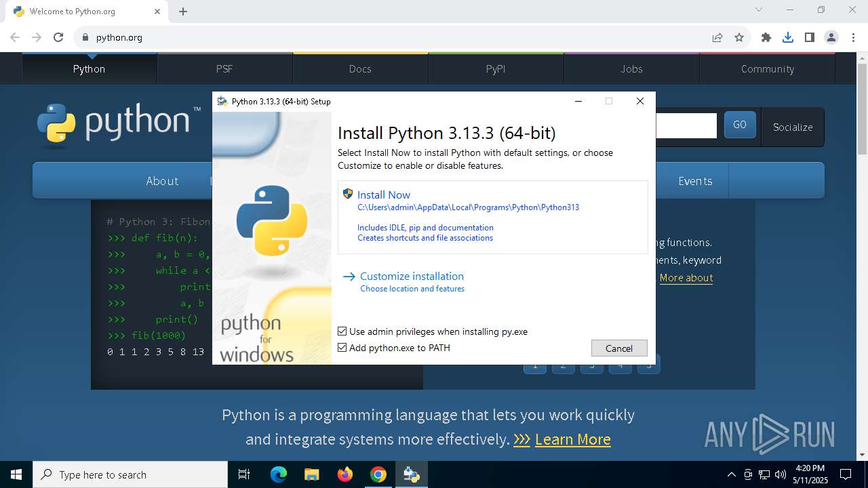Bookmark this tab with star icon
This screenshot has width=868, height=488.
coord(739,37)
